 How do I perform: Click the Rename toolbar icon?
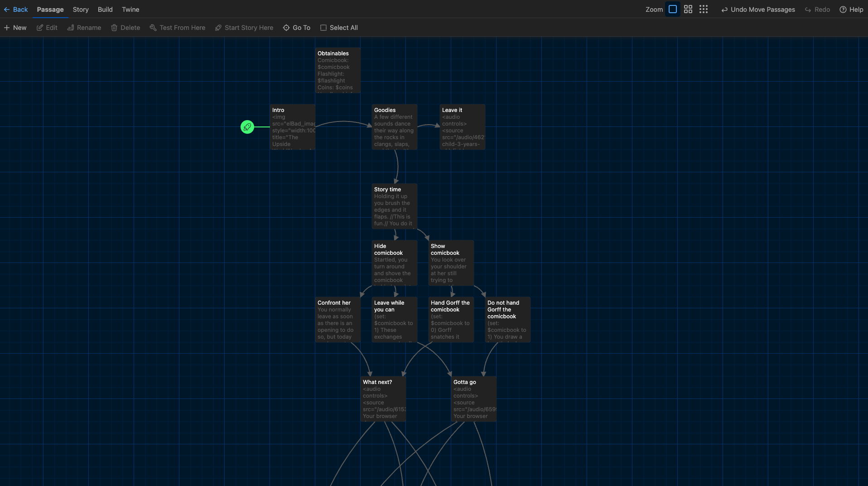tap(71, 28)
